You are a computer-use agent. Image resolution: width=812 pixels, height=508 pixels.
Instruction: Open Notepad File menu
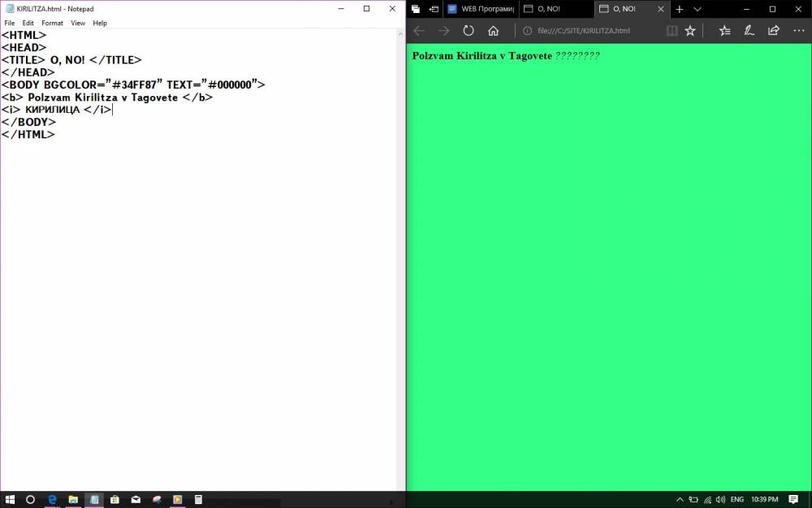click(9, 23)
